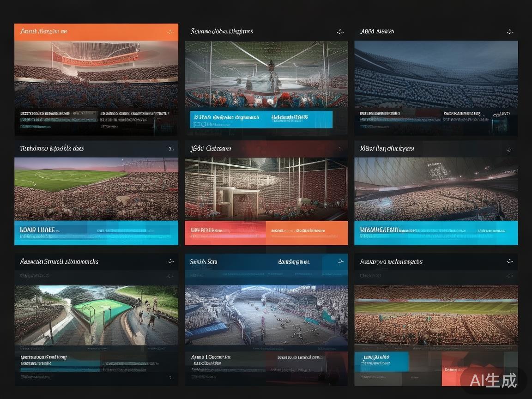Viewport: 532px width, 399px height.
Task: Click the blue banner under the boxing ring image
Action: point(261,120)
